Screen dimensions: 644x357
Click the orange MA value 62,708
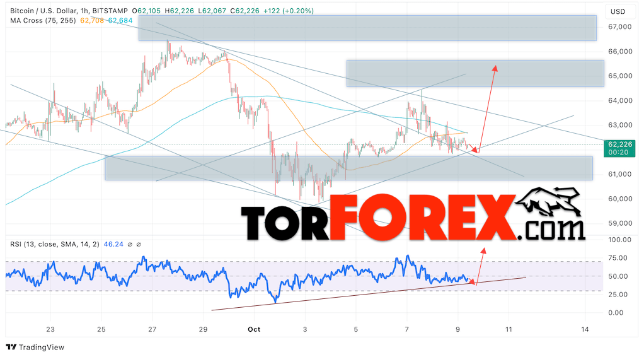tap(92, 20)
